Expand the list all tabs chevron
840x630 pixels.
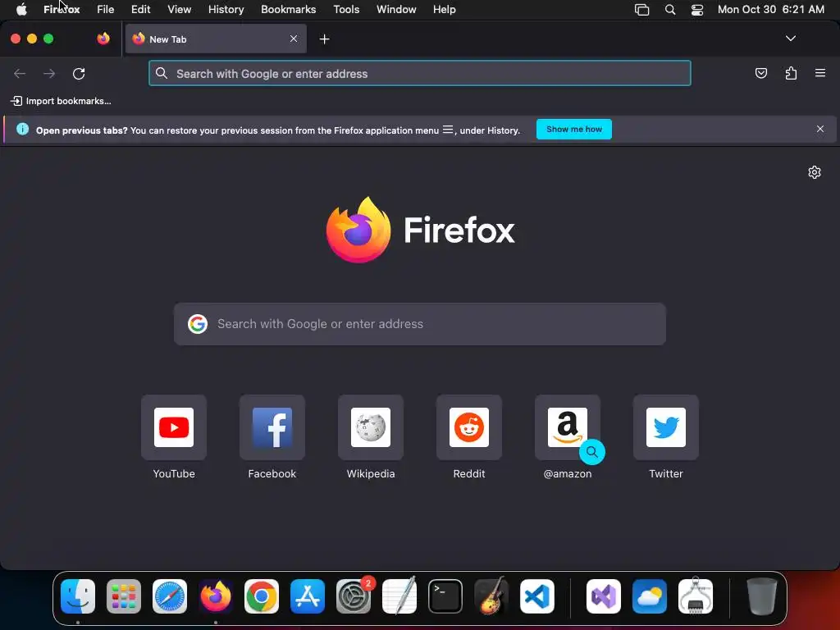(790, 39)
